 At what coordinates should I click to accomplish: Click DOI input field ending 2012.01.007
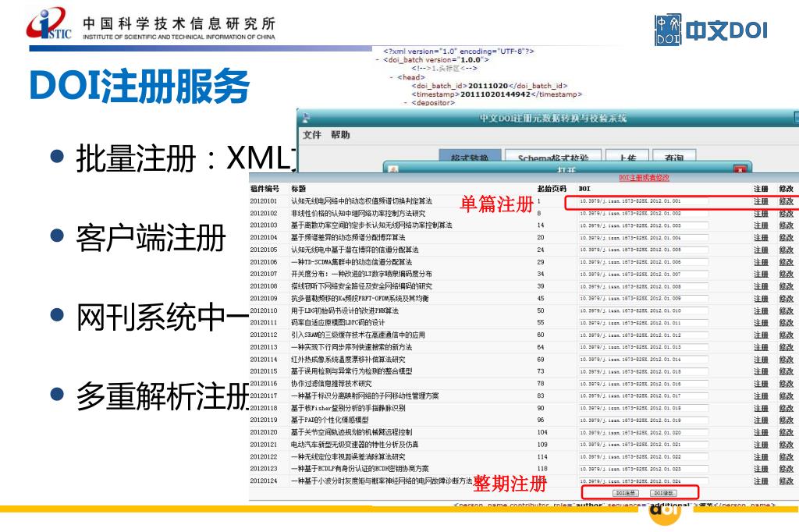point(643,275)
